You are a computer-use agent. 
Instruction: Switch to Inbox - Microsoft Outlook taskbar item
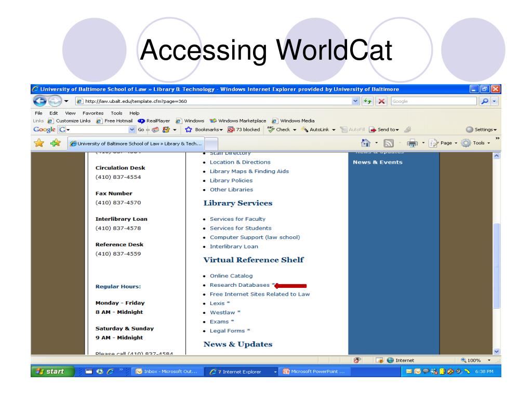point(167,371)
